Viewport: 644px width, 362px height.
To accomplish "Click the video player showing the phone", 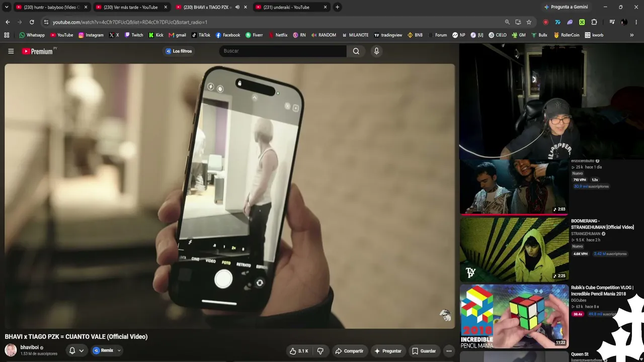I will (230, 196).
